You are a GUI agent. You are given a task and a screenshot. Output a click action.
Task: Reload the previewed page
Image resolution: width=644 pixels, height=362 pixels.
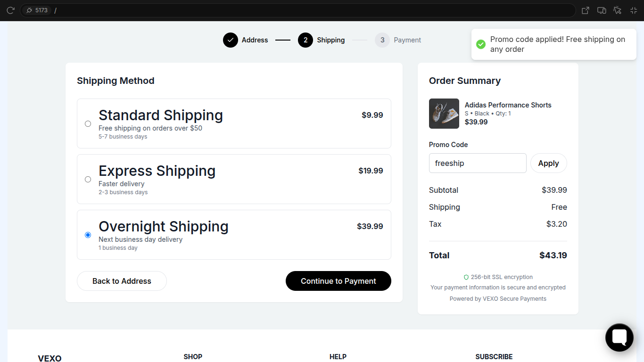10,10
